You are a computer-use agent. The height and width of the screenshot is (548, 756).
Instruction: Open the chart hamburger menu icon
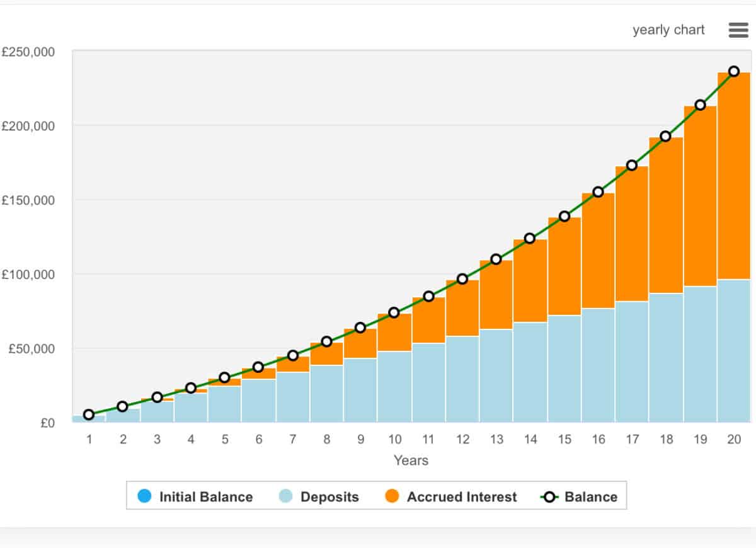738,30
